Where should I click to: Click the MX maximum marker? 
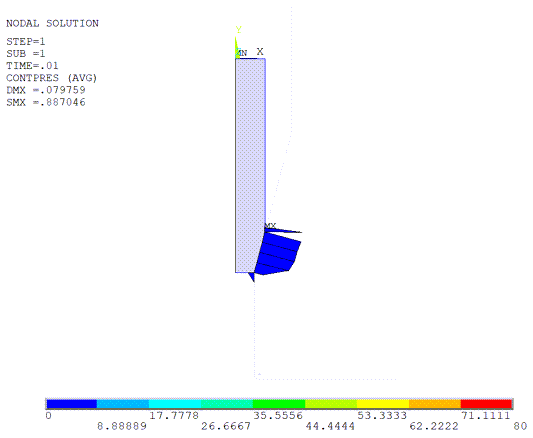270,226
